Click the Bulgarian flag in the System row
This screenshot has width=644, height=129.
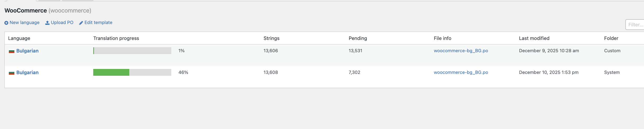point(11,73)
